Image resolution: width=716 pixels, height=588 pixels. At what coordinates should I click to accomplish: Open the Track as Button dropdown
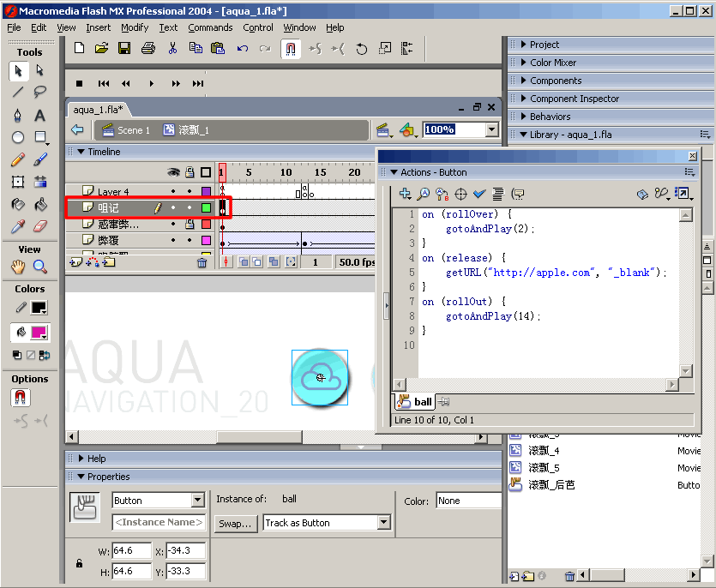[x=384, y=522]
